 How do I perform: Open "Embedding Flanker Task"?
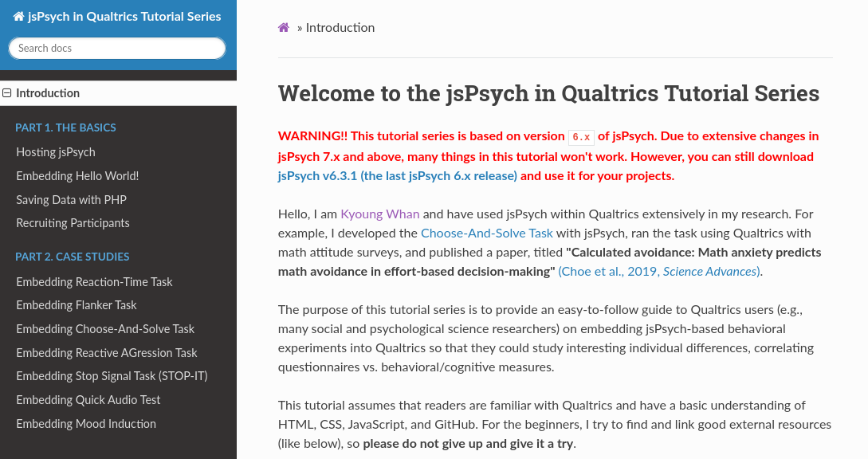coord(76,305)
